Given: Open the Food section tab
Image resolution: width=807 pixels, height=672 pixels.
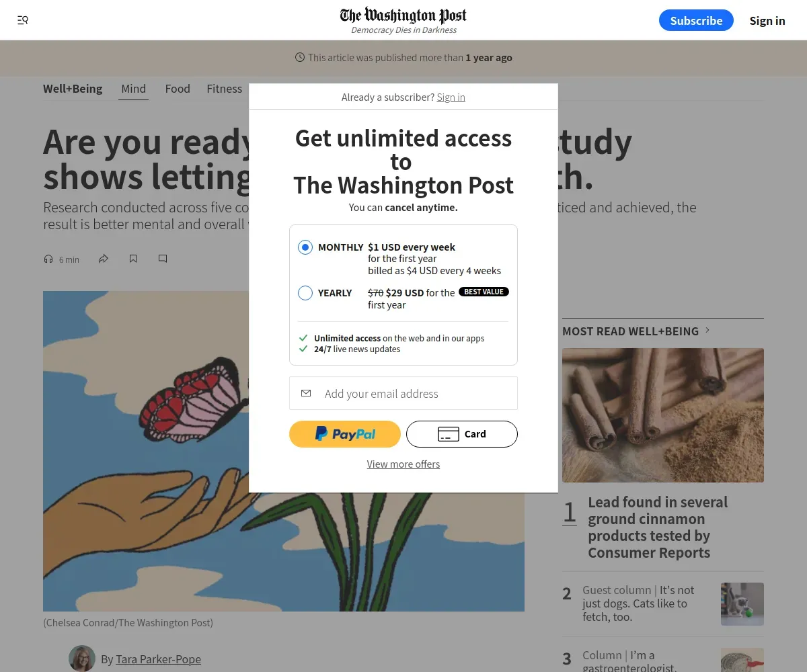Looking at the screenshot, I should click(178, 89).
